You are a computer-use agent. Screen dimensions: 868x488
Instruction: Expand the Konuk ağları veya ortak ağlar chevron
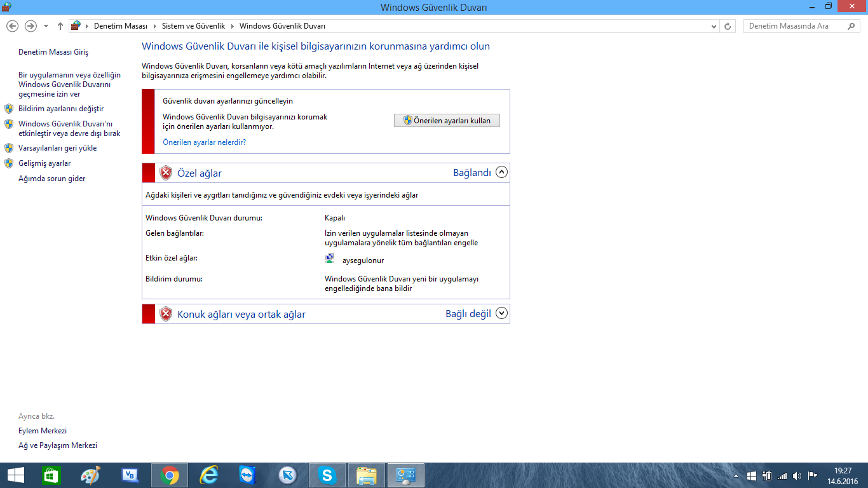pos(501,313)
